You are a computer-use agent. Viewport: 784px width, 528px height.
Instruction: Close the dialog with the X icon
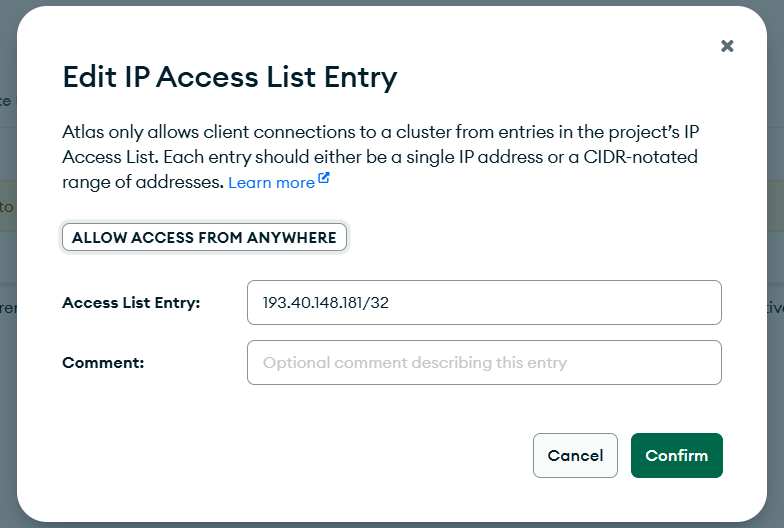coord(727,46)
